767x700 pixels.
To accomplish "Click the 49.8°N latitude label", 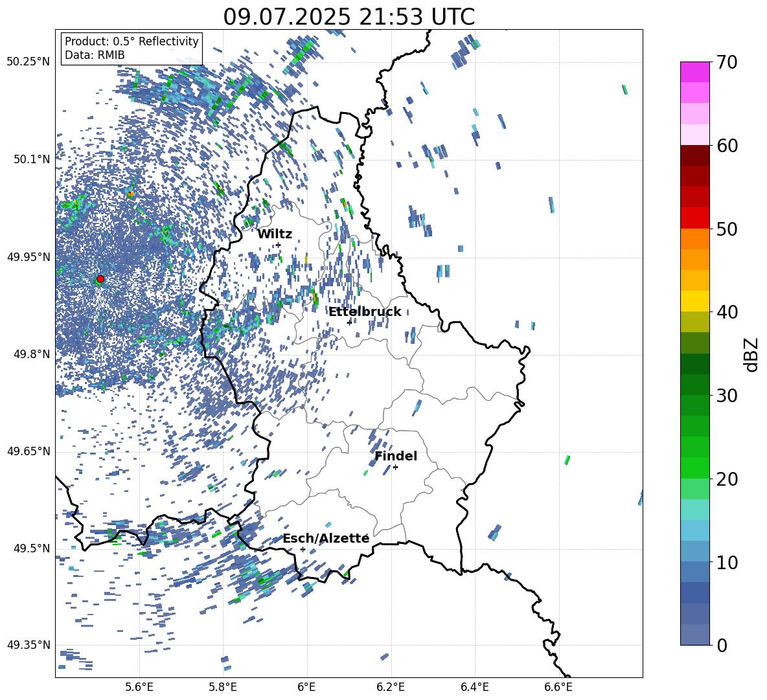I will click(x=32, y=354).
